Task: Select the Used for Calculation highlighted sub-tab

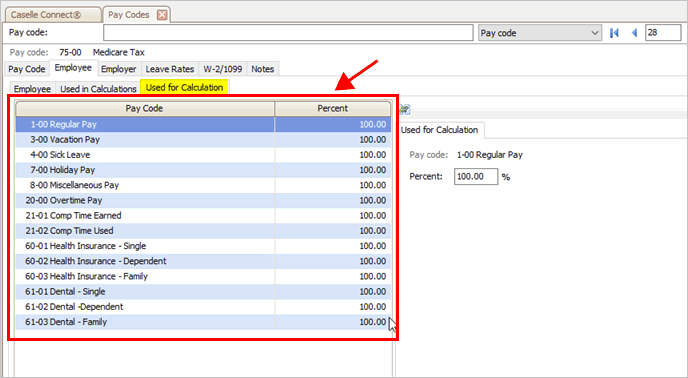Action: 184,87
